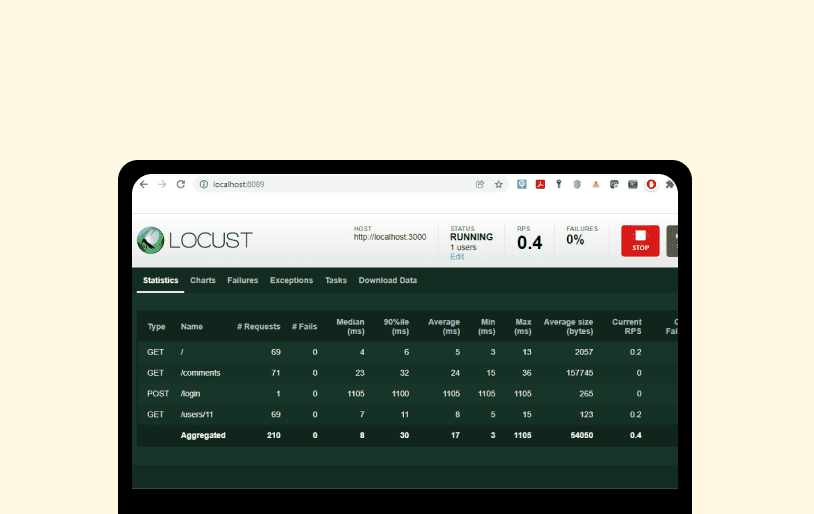Viewport: 814px width, 514px height.
Task: Open the Download Data tab
Action: (388, 280)
